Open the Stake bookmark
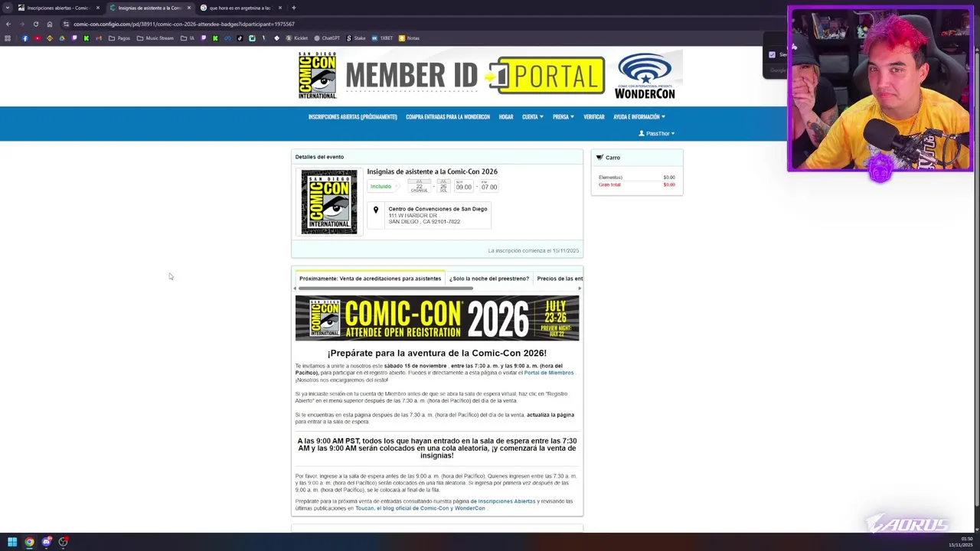 coord(356,38)
